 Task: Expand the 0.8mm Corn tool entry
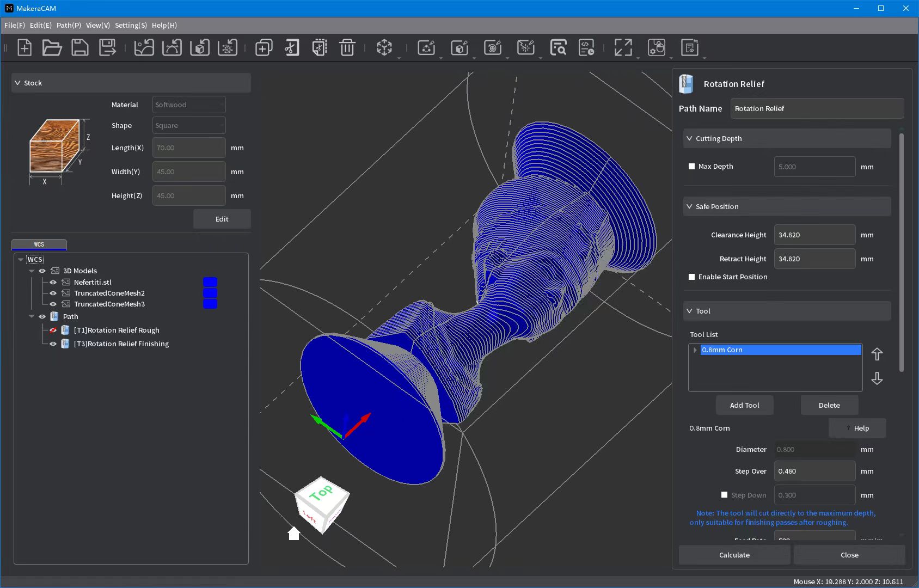click(695, 350)
